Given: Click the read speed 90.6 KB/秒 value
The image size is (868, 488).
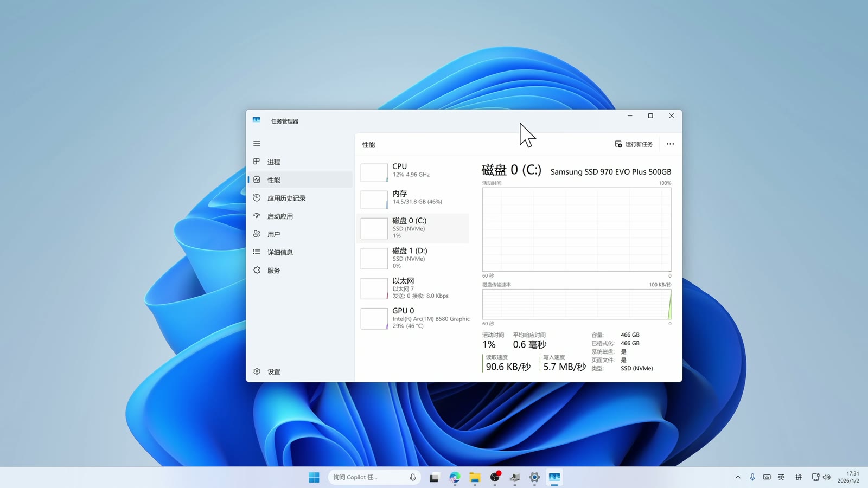Looking at the screenshot, I should 508,367.
